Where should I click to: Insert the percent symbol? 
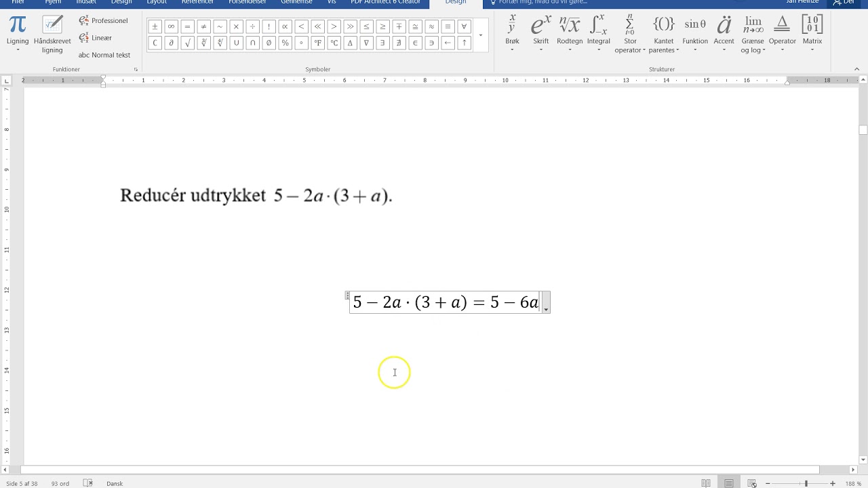pyautogui.click(x=285, y=43)
